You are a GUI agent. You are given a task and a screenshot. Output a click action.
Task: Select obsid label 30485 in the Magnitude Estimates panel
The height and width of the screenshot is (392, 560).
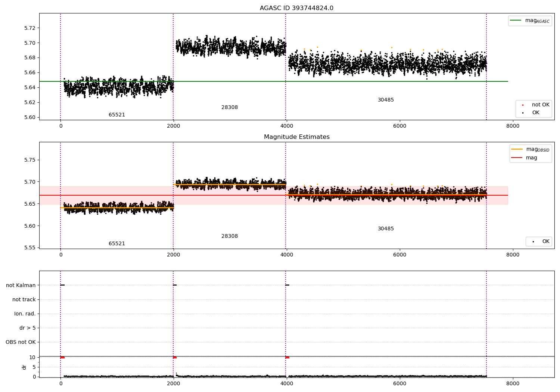(386, 229)
